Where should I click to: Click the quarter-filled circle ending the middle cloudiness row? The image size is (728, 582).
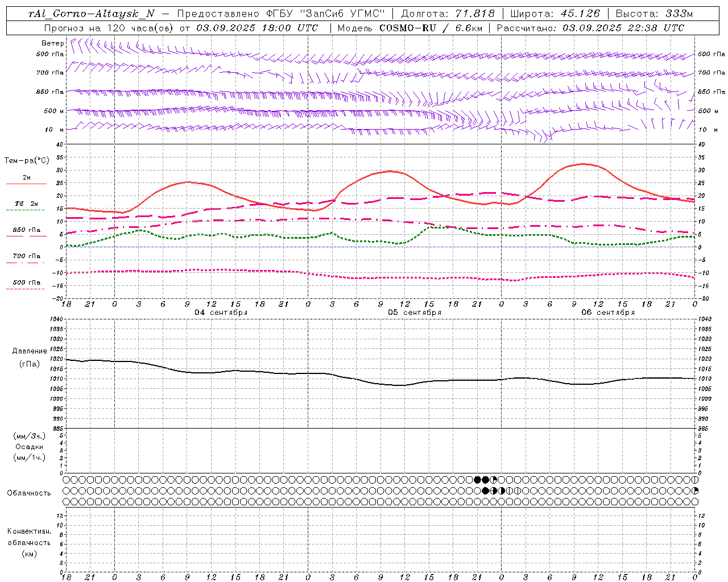[x=695, y=490]
